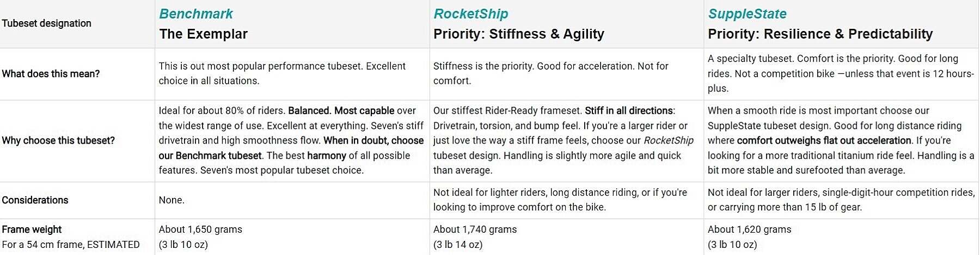
Task: Click the "Stiff in all directions" bold text
Action: pyautogui.click(x=628, y=111)
